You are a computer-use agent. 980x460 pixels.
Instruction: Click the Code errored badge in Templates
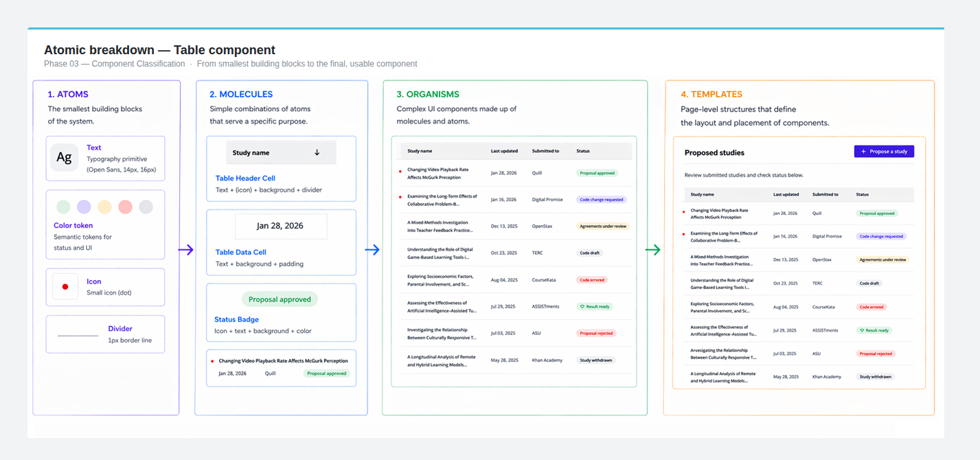click(x=871, y=307)
